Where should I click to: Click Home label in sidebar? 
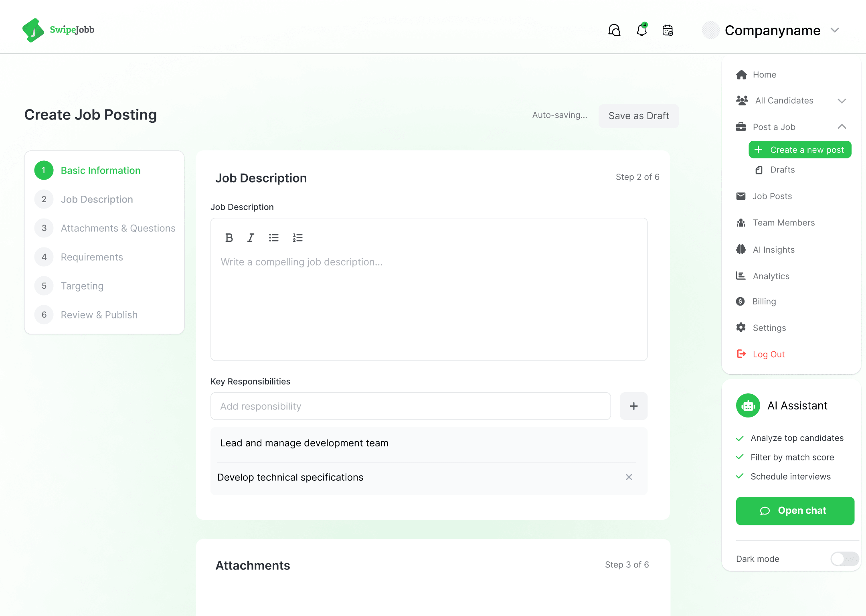(765, 75)
